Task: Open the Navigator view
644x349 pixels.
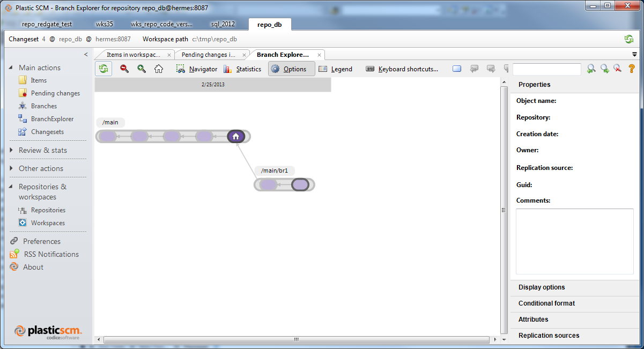Action: (196, 69)
